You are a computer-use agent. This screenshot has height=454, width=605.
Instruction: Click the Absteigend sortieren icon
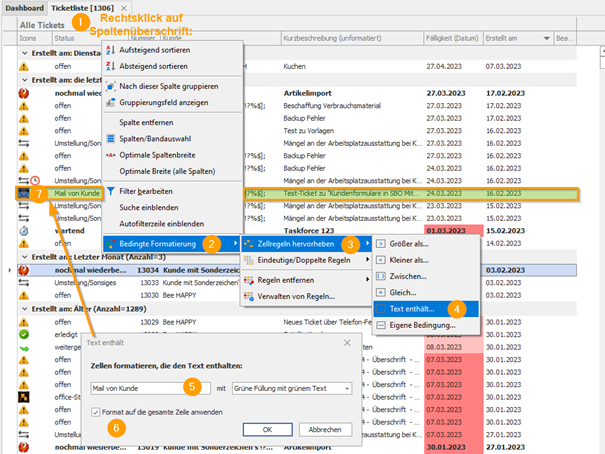pyautogui.click(x=110, y=66)
